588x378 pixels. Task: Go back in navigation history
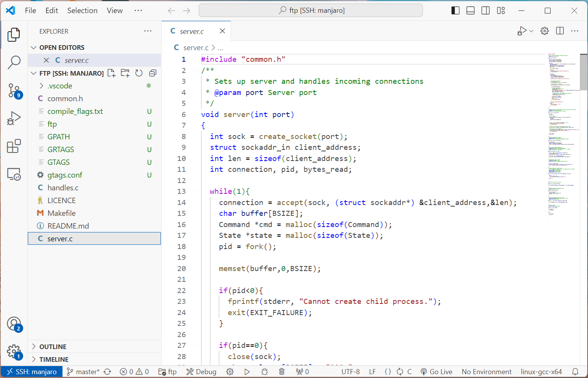(x=172, y=10)
